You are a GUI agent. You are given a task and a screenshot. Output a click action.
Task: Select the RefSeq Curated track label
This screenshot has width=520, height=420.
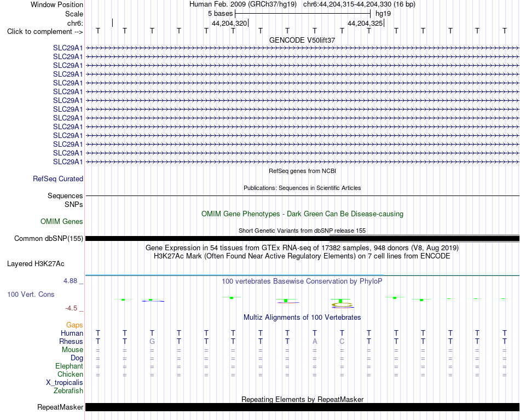(58, 179)
